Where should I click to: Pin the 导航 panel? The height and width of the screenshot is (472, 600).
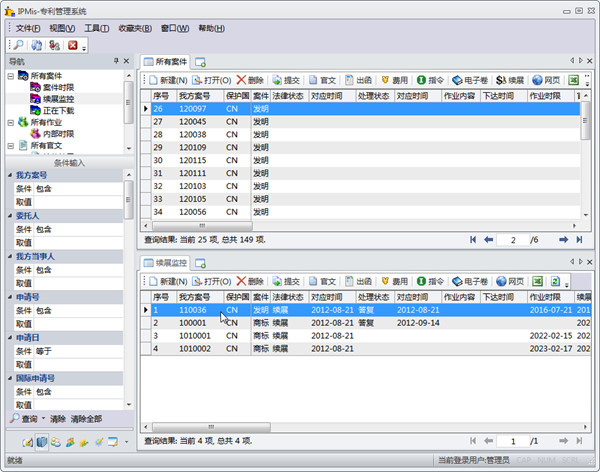point(116,61)
